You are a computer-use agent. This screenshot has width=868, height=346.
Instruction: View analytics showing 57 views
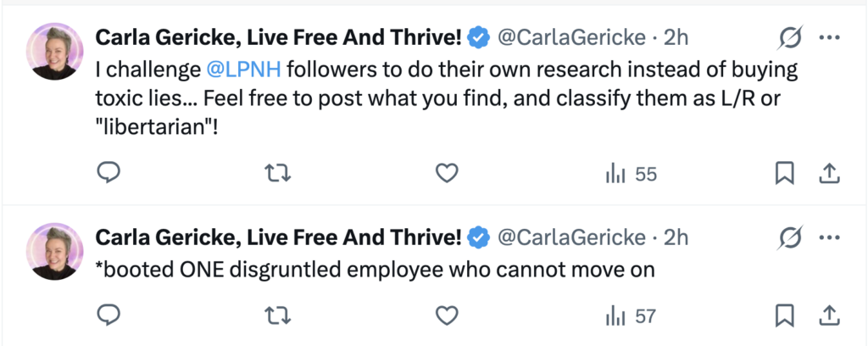[631, 316]
